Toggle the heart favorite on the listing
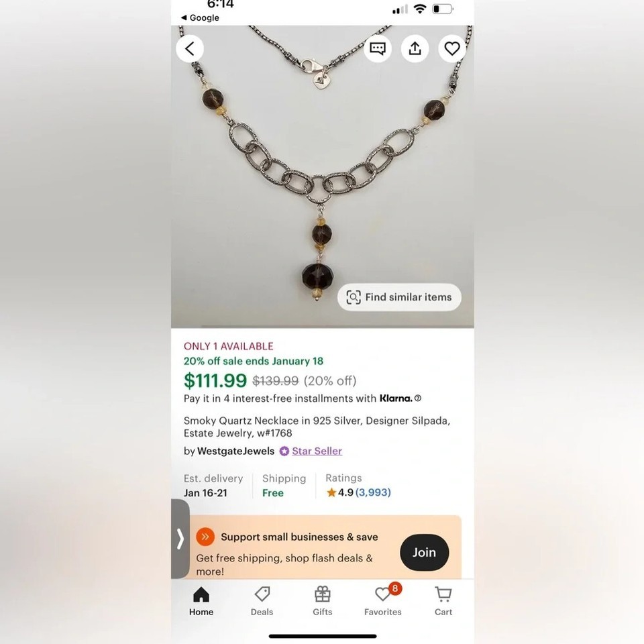Image resolution: width=644 pixels, height=644 pixels. (452, 49)
